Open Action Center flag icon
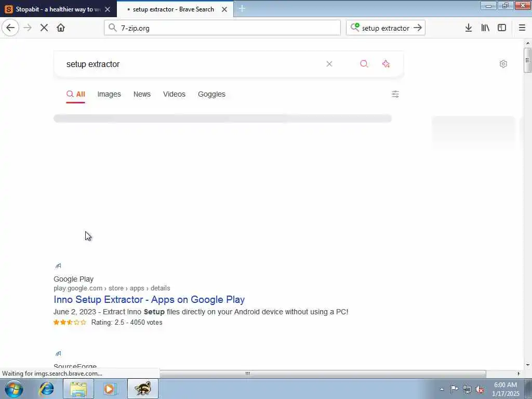This screenshot has width=532, height=399. [454, 389]
